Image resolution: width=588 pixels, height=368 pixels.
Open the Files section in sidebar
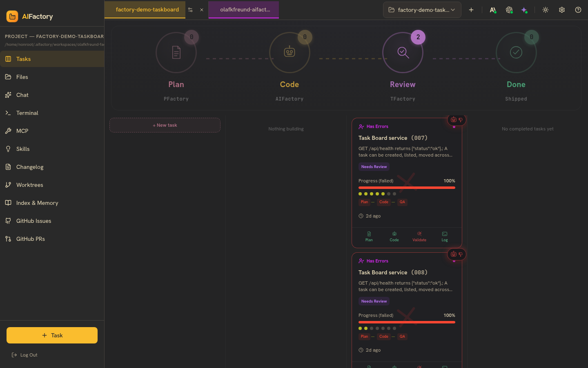[52, 77]
